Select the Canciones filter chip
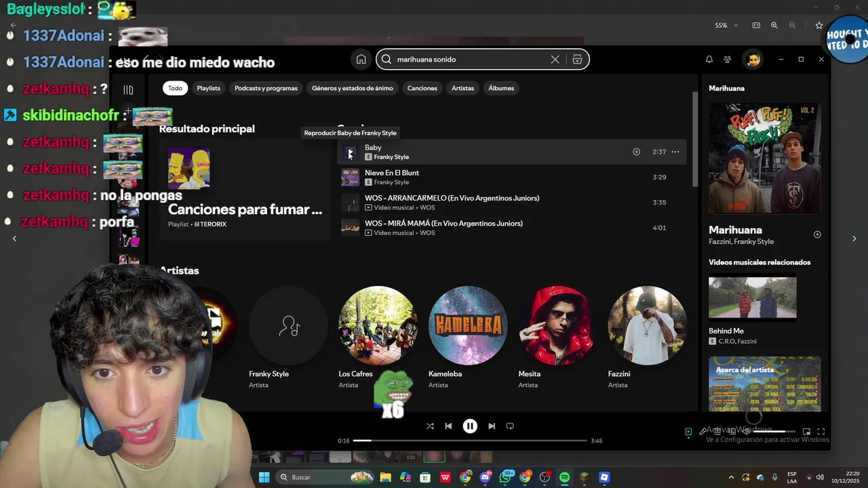This screenshot has height=488, width=868. (x=422, y=88)
